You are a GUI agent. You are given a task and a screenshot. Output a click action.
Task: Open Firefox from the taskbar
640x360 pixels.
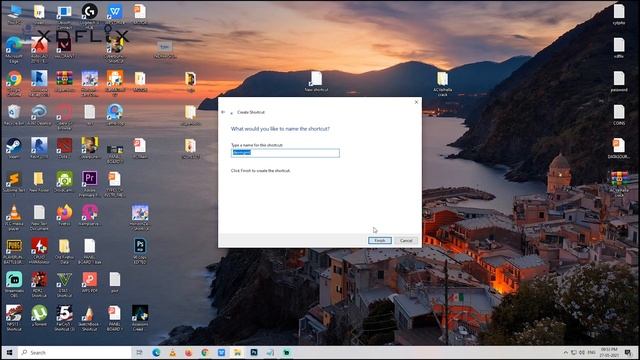point(189,352)
